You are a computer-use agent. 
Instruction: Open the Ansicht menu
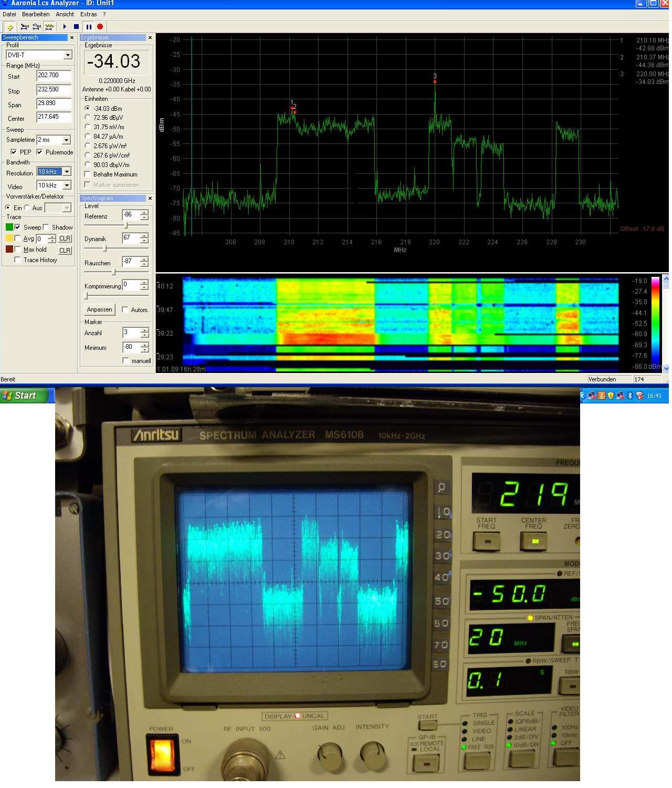click(65, 14)
